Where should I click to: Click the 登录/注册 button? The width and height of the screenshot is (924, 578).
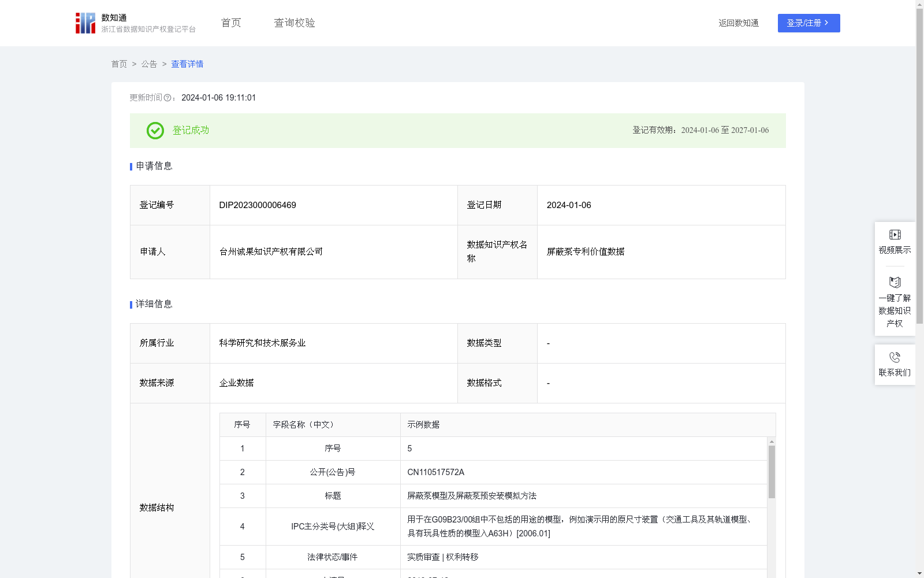[808, 23]
